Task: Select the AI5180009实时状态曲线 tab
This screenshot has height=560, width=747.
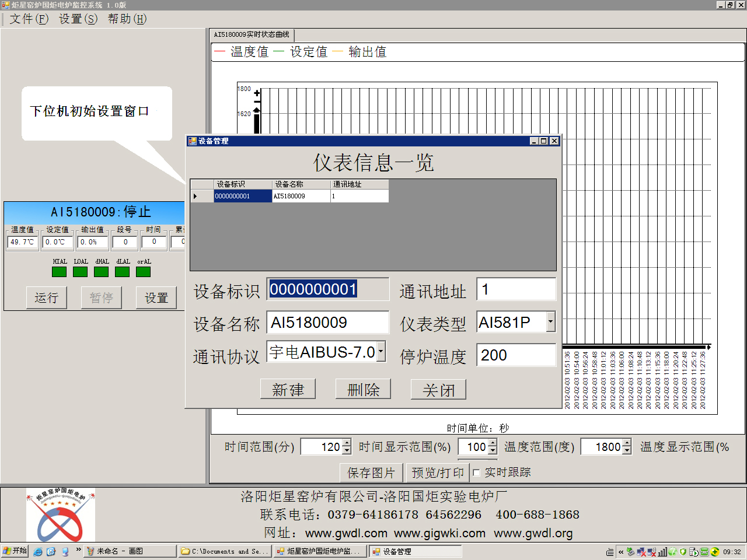Action: tap(252, 35)
